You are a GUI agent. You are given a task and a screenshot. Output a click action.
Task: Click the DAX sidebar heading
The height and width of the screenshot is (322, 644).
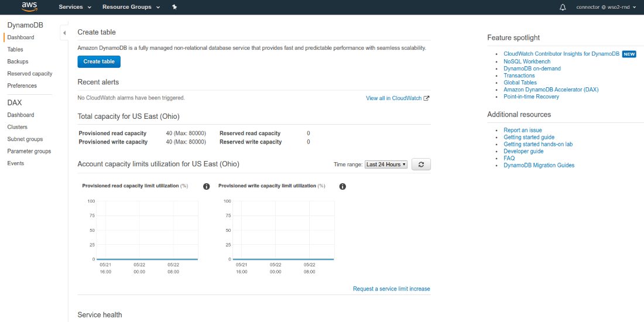(15, 102)
